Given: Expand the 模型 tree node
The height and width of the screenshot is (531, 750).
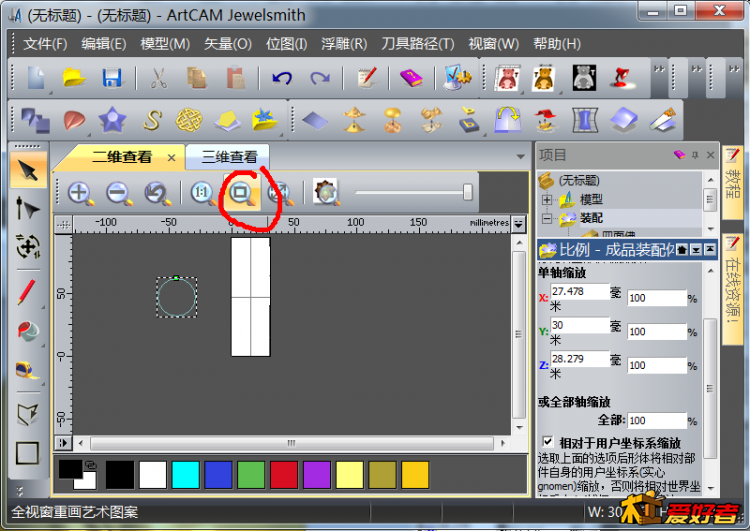Looking at the screenshot, I should (547, 199).
